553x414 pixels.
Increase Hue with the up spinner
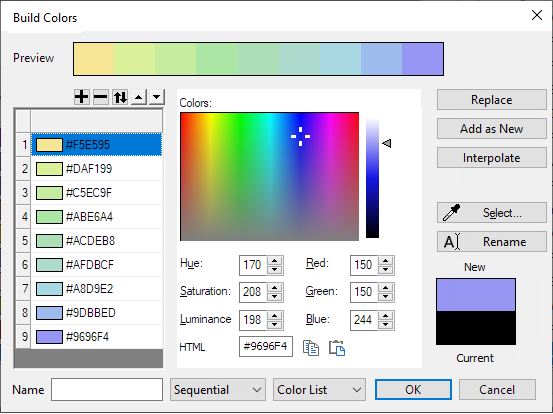275,261
